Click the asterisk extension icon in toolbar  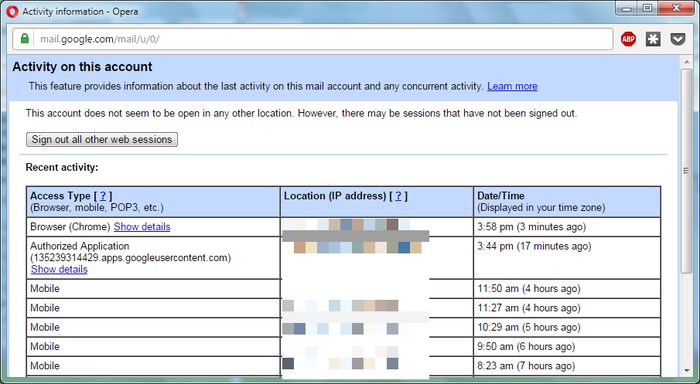point(653,39)
